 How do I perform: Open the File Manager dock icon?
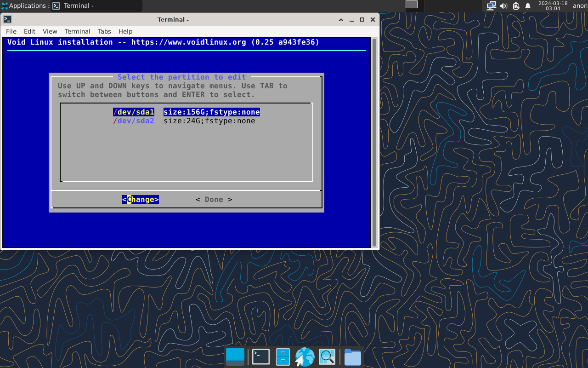pyautogui.click(x=283, y=357)
